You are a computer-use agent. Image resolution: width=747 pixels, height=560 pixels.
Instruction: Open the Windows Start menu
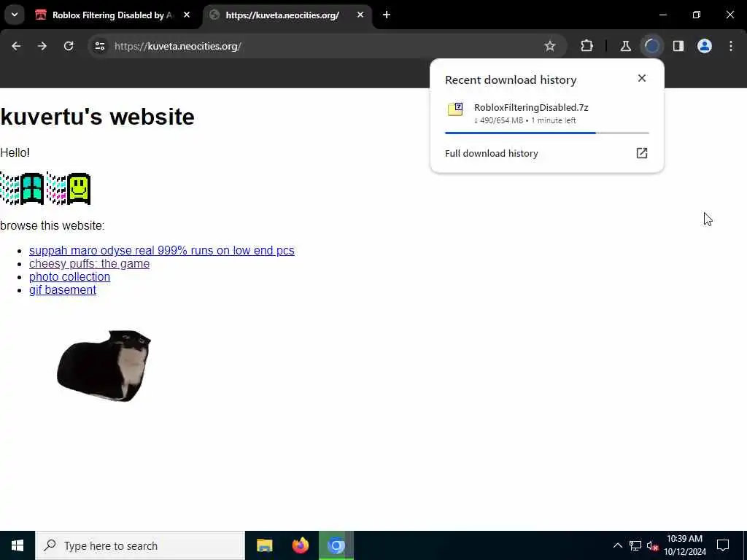coord(18,545)
